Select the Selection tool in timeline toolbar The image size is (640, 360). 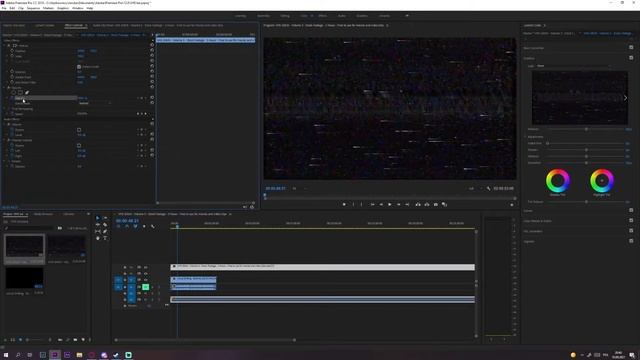click(98, 218)
